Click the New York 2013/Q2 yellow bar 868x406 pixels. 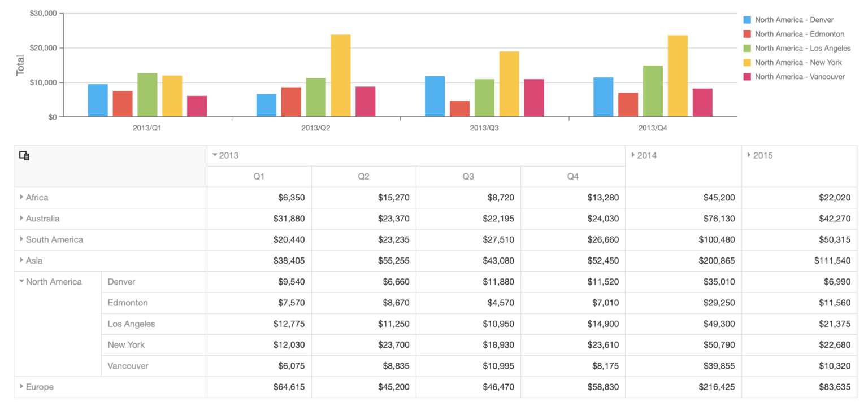pyautogui.click(x=341, y=76)
